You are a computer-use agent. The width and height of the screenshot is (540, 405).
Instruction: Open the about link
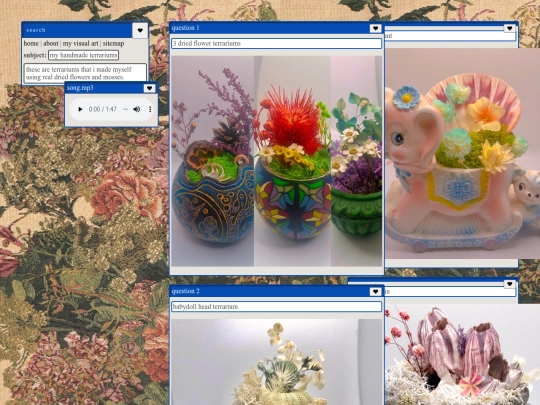[x=51, y=43]
